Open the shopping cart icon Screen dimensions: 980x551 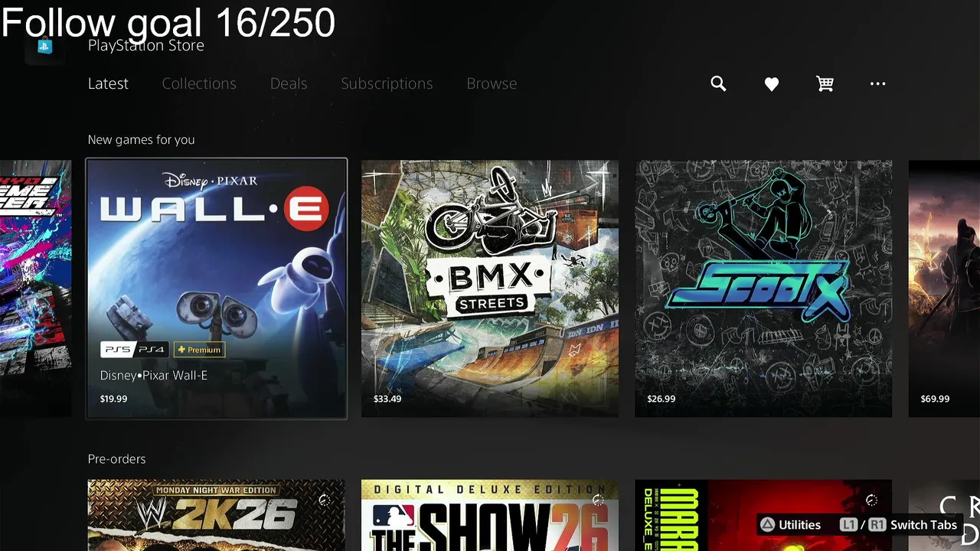coord(825,83)
